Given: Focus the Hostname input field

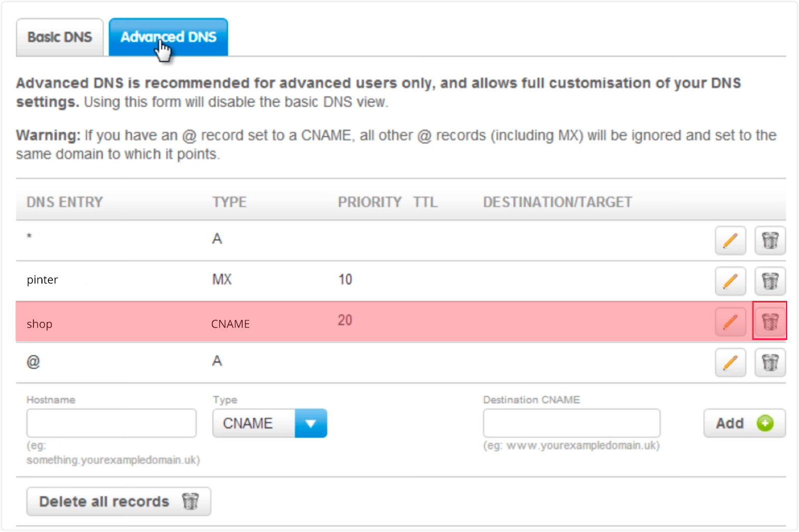Looking at the screenshot, I should (111, 423).
